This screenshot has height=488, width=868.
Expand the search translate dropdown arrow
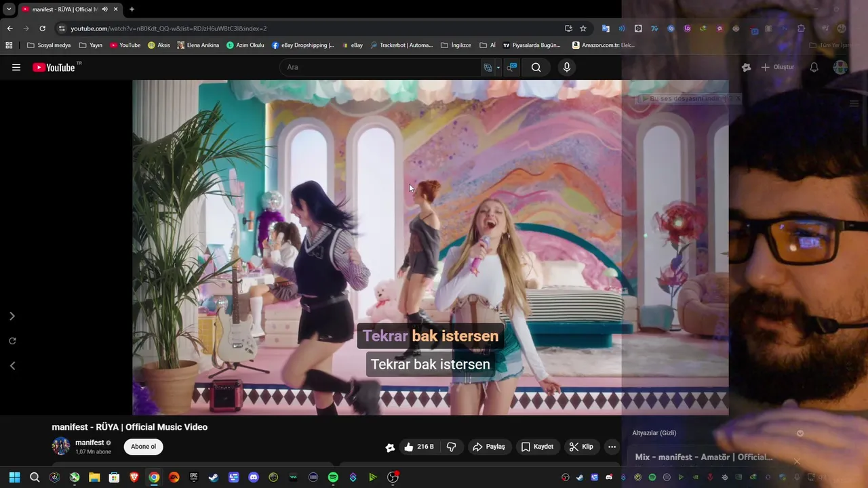coord(498,67)
